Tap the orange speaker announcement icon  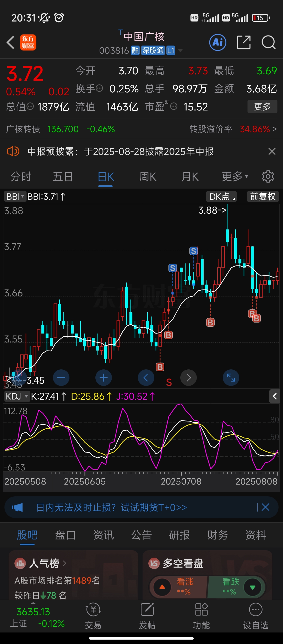click(13, 151)
